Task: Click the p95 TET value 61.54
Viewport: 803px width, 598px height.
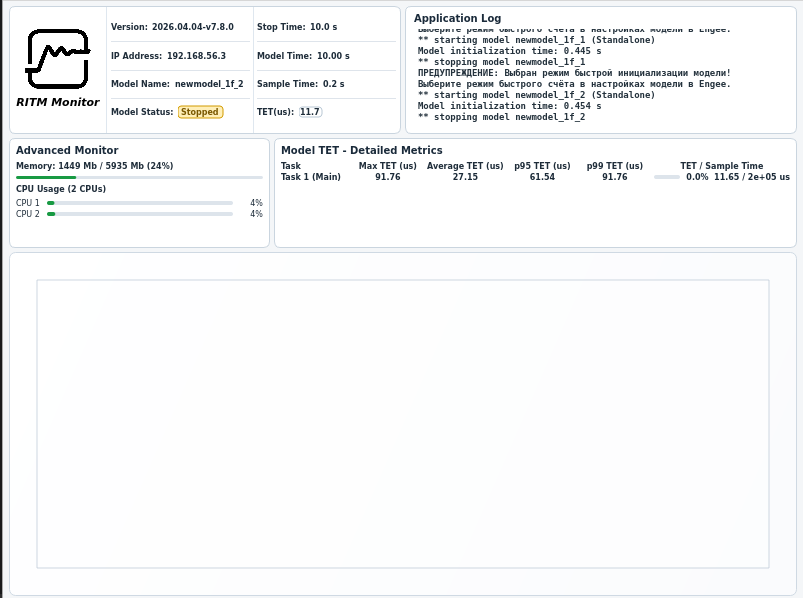Action: pyautogui.click(x=542, y=177)
